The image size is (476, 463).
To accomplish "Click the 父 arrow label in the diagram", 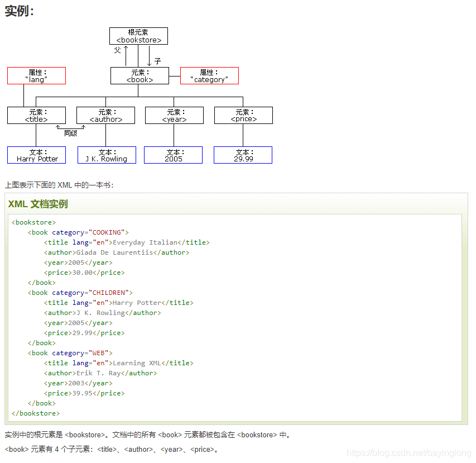I will point(117,50).
